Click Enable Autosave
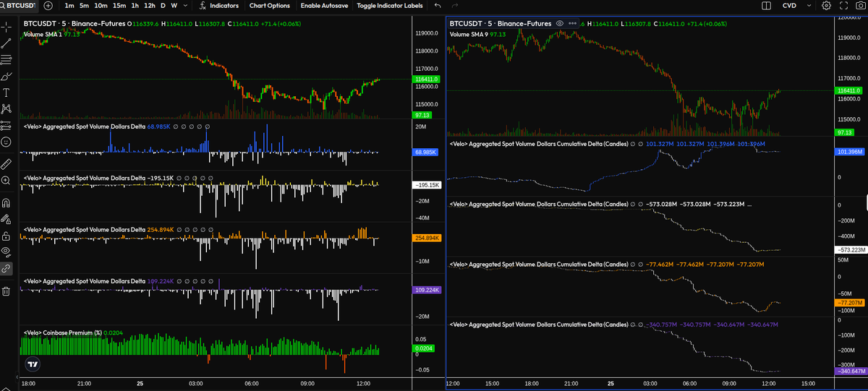This screenshot has height=391, width=868. coord(323,5)
